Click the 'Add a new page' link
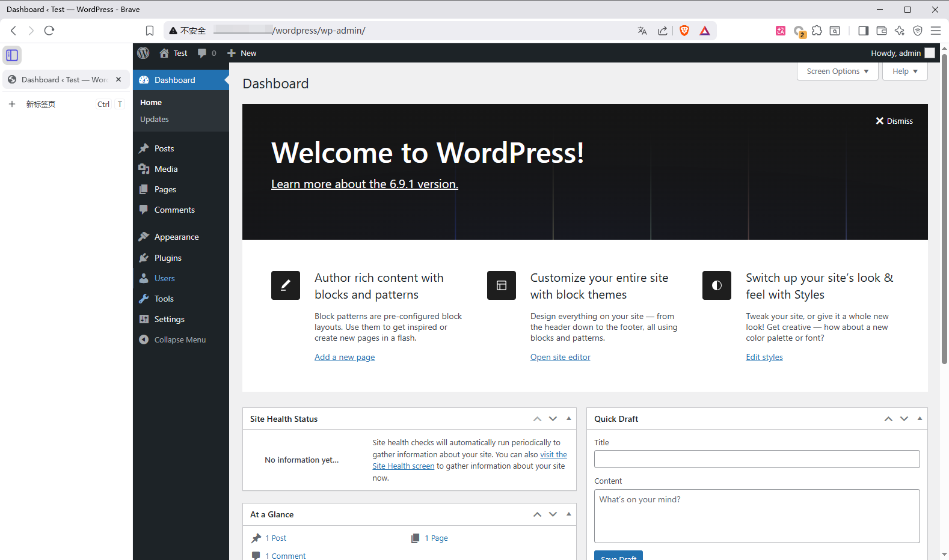Image resolution: width=949 pixels, height=560 pixels. [x=345, y=357]
